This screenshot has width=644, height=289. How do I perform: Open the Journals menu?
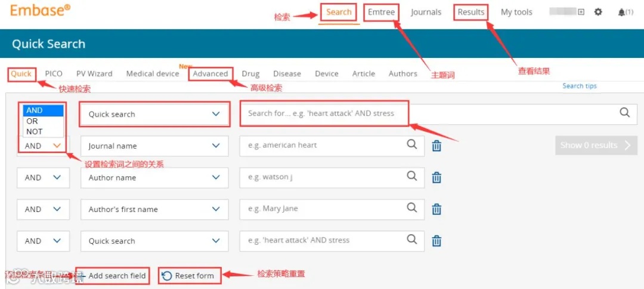pos(426,12)
